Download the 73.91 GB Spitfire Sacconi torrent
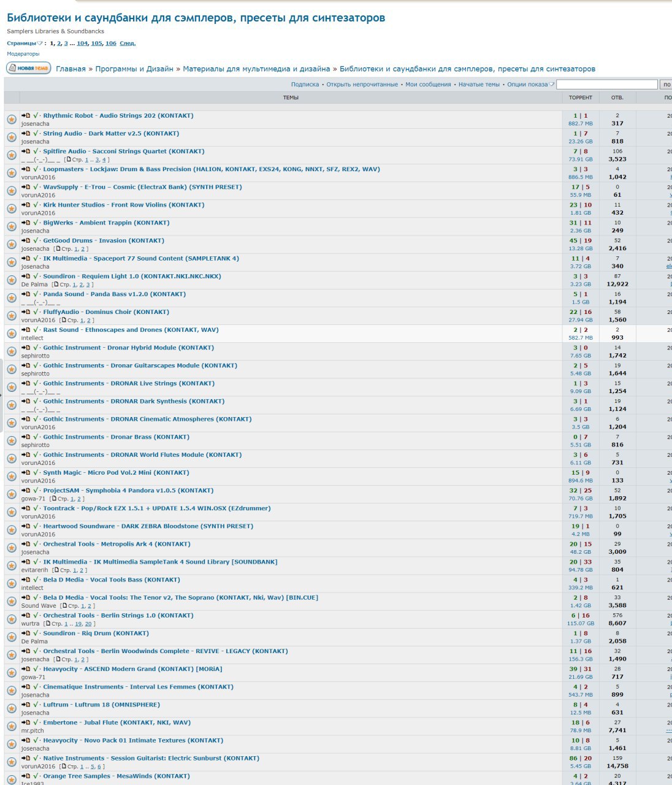This screenshot has height=785, width=672. coord(581,159)
